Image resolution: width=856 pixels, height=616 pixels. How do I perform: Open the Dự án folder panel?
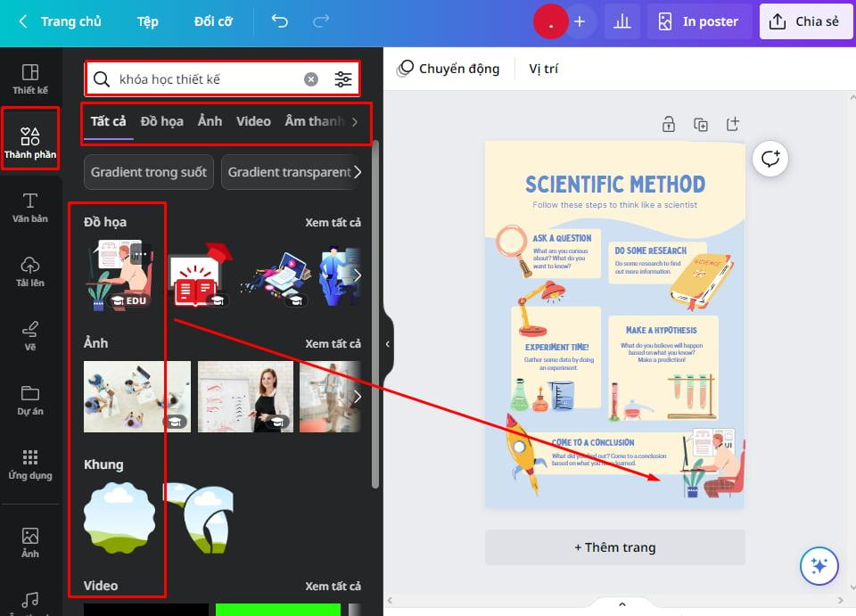click(x=30, y=400)
